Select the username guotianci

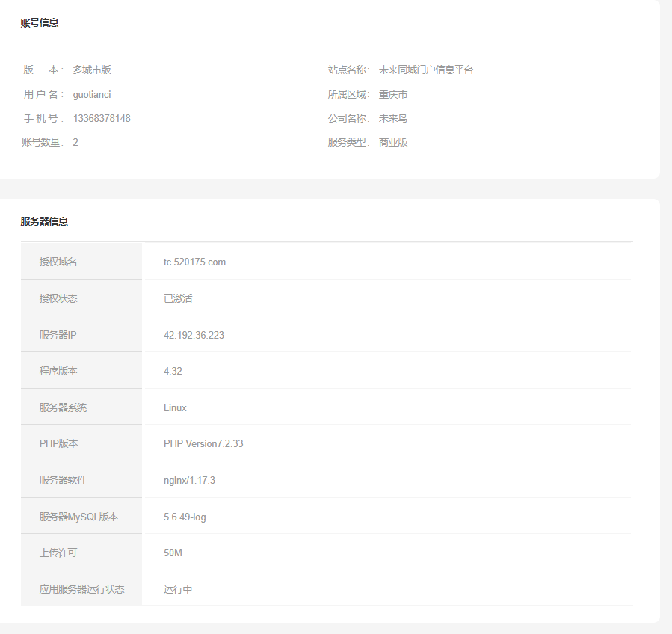[92, 94]
